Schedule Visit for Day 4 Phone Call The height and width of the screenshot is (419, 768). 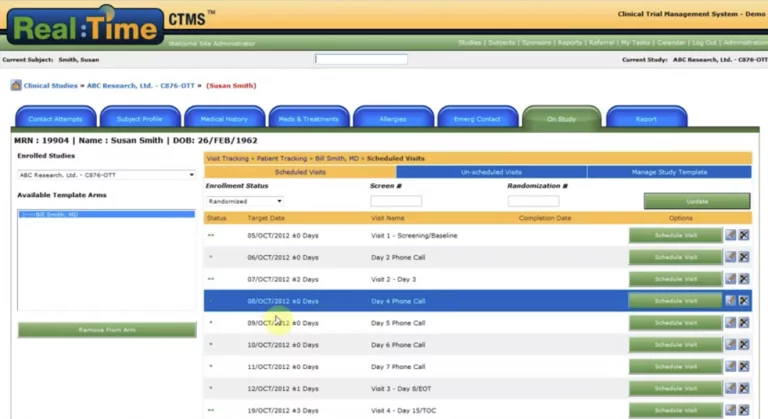(675, 300)
